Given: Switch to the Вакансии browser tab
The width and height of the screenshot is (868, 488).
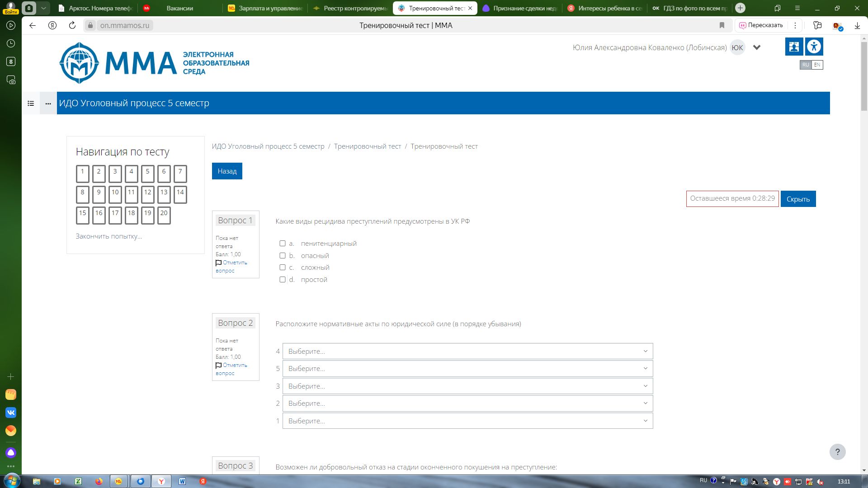Looking at the screenshot, I should click(179, 8).
